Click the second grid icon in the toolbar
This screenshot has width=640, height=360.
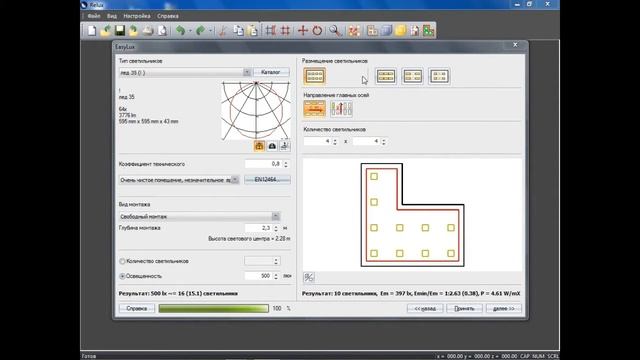(x=285, y=31)
